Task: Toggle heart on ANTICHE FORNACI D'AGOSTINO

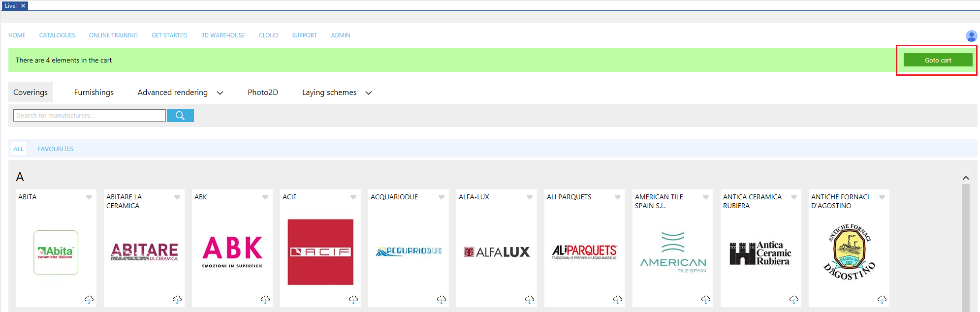Action: 882,197
